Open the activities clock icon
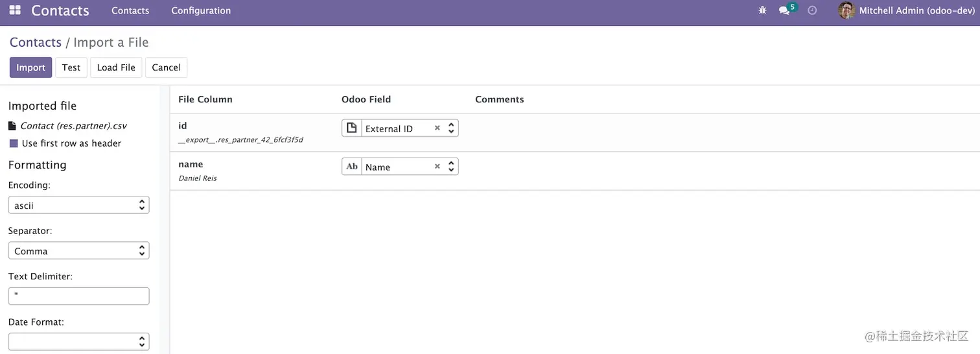This screenshot has height=354, width=980. click(812, 10)
